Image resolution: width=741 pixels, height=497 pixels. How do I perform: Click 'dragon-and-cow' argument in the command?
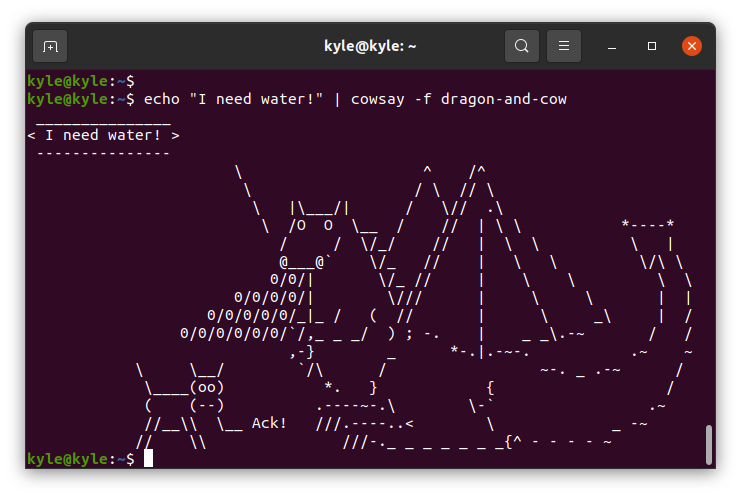504,99
